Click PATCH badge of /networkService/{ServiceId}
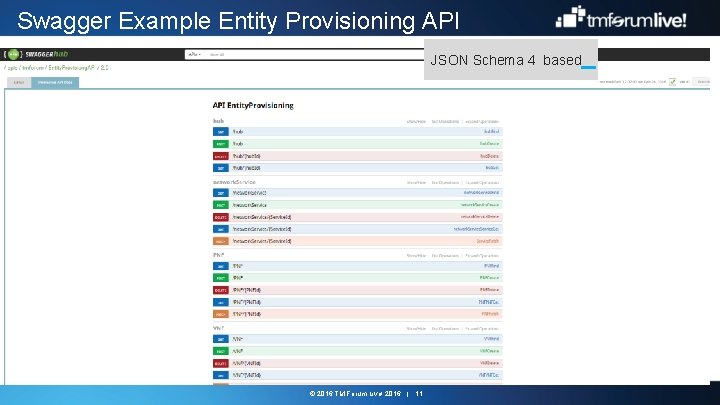 [221, 241]
